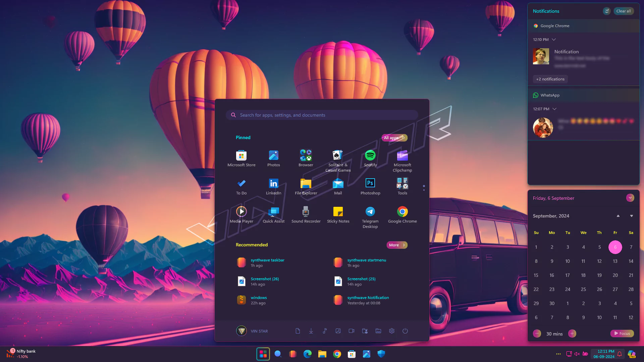Unmute the speaker in the system tray
This screenshot has width=644, height=362.
click(577, 354)
